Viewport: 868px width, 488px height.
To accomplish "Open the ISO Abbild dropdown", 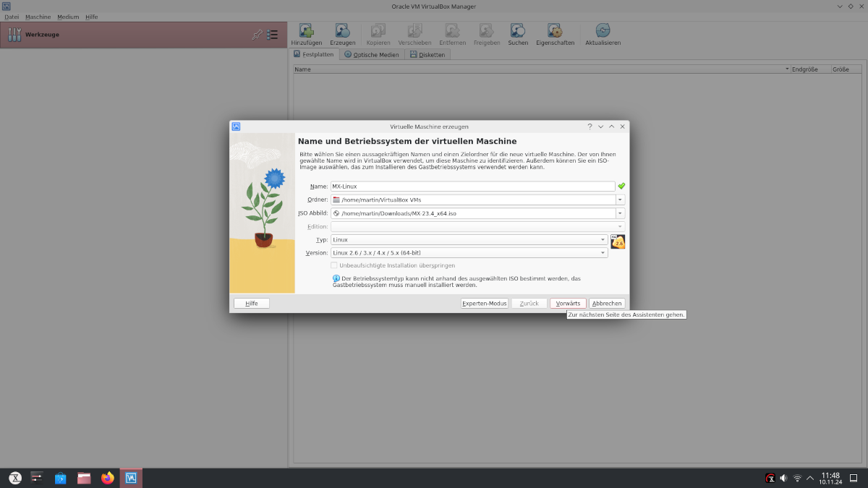I will 621,213.
